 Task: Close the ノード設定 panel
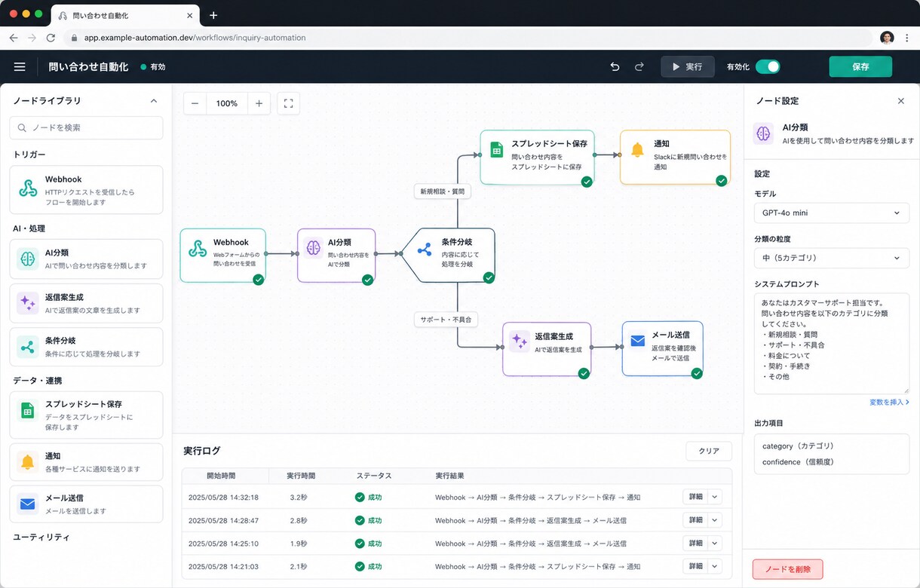(x=900, y=101)
